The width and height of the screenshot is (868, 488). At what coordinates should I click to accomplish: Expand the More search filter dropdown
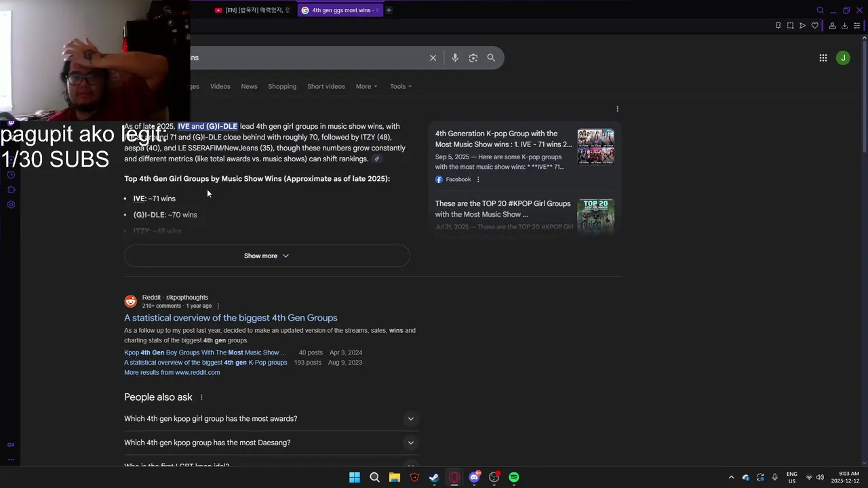pyautogui.click(x=366, y=86)
